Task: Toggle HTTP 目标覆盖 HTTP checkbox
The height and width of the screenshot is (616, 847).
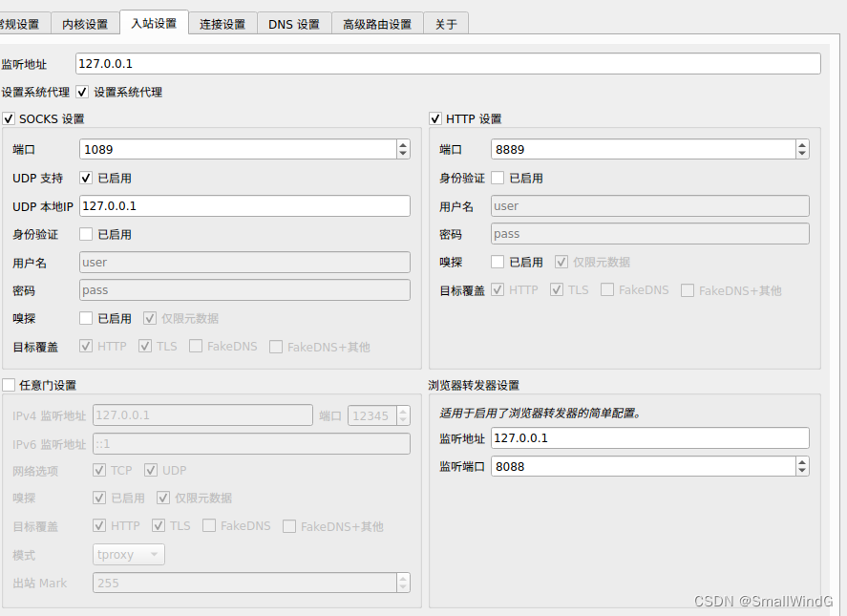Action: [x=498, y=290]
